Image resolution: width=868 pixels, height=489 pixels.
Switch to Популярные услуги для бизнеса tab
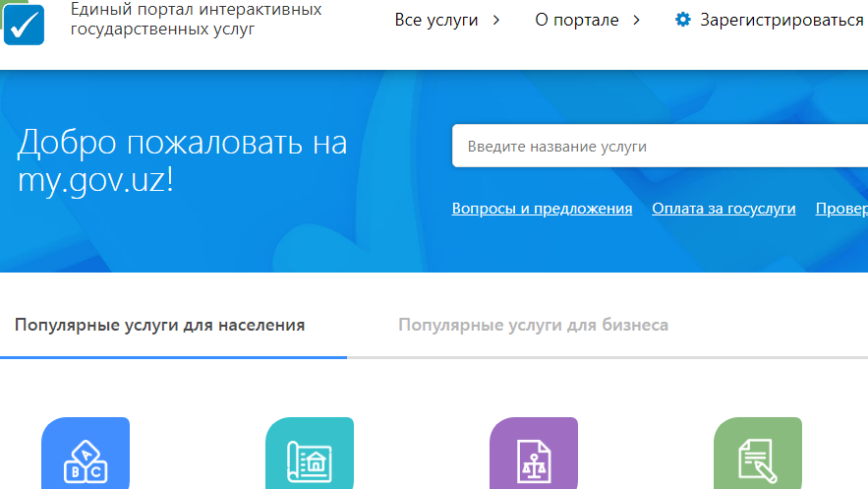coord(533,325)
